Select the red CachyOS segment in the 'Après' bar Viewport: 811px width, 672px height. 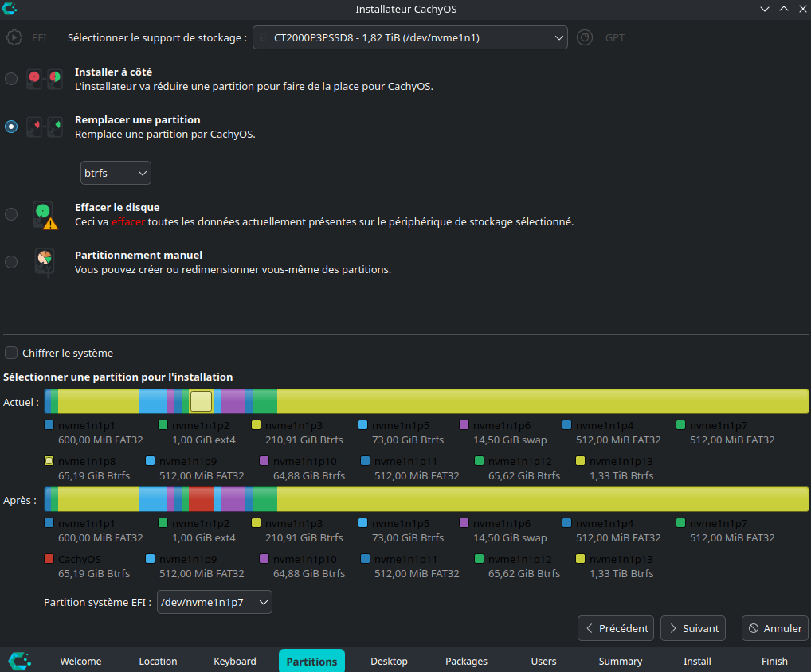point(201,499)
